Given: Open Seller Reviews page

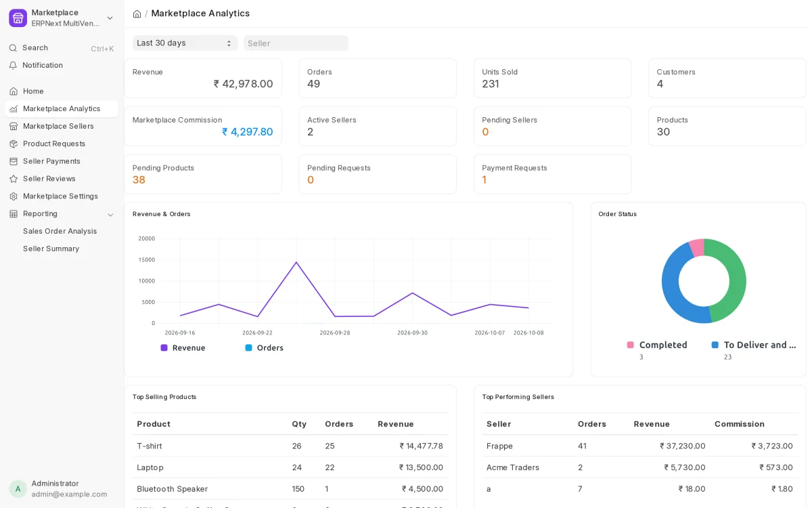Looking at the screenshot, I should click(x=62, y=179).
